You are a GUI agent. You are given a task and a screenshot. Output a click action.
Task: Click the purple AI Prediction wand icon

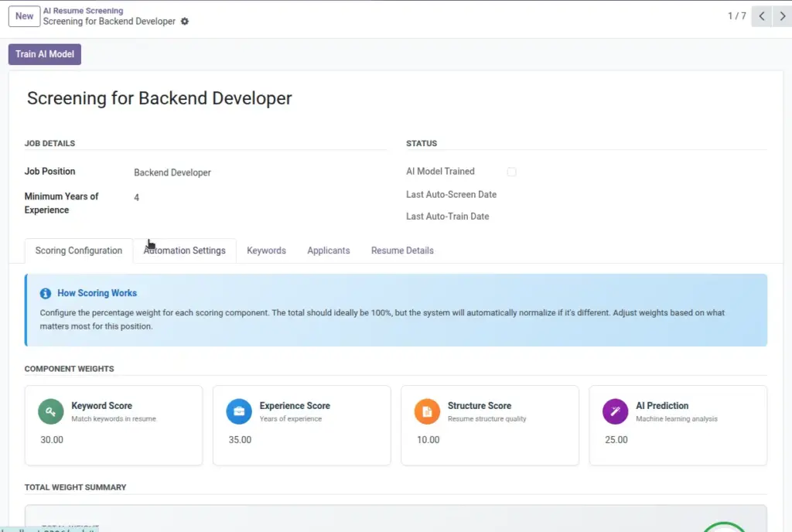tap(615, 411)
